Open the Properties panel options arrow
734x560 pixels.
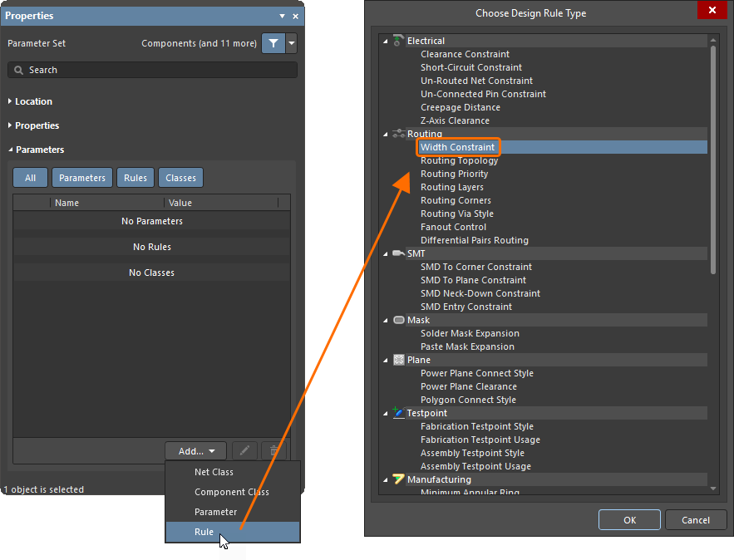coord(282,16)
